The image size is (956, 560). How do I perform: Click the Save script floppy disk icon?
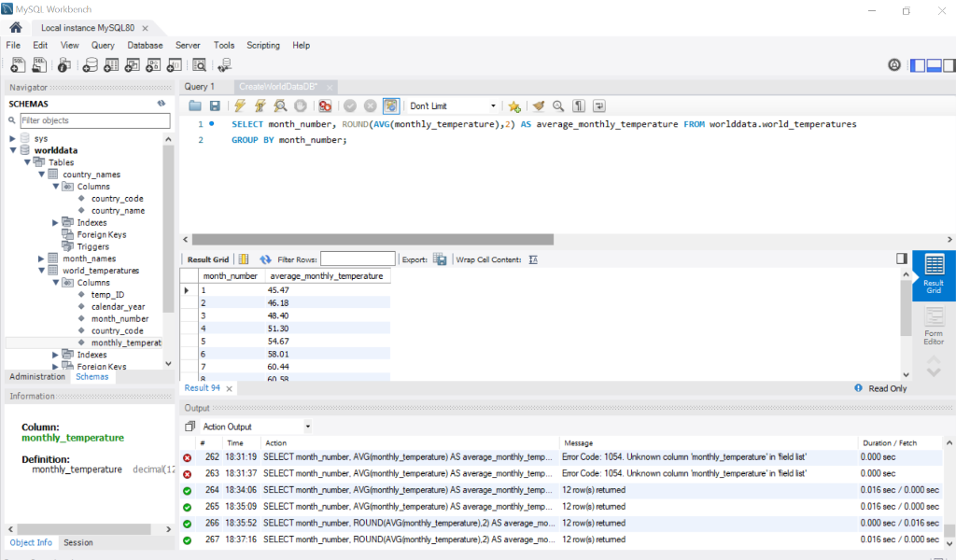tap(215, 106)
